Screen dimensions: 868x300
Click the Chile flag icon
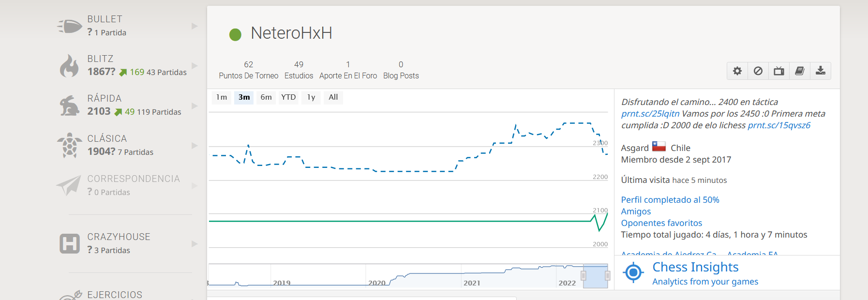tap(659, 147)
